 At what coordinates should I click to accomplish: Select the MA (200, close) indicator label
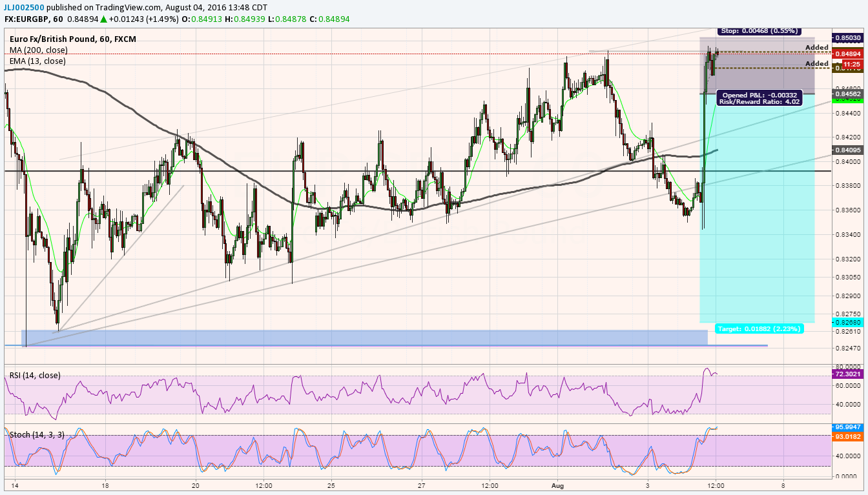click(x=39, y=50)
